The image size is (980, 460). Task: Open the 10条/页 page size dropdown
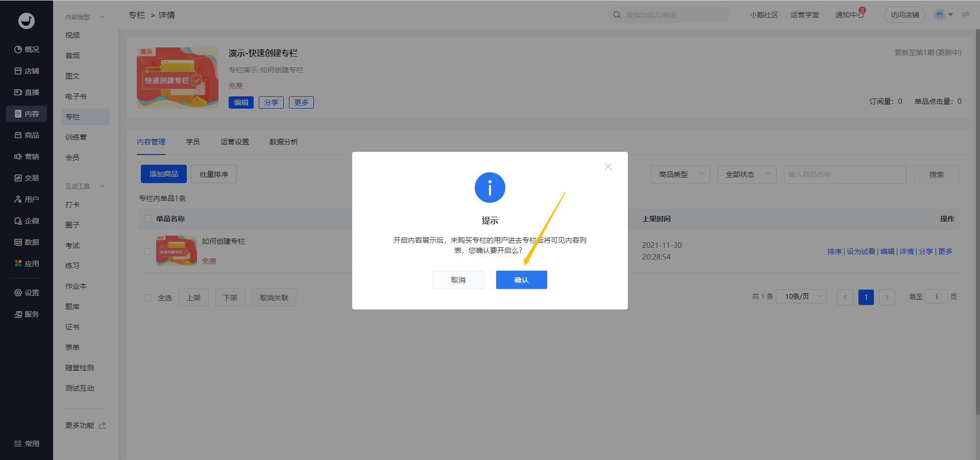pos(801,297)
